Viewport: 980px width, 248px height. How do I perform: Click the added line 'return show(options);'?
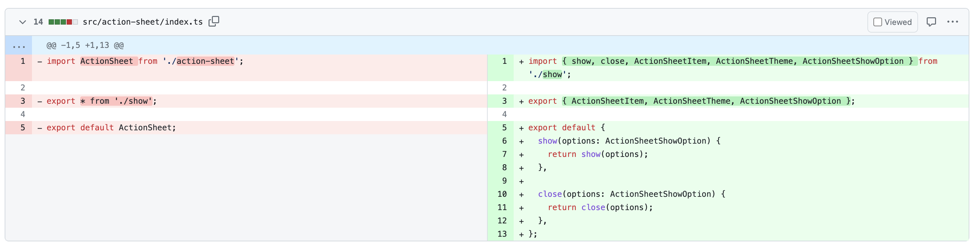pyautogui.click(x=597, y=154)
